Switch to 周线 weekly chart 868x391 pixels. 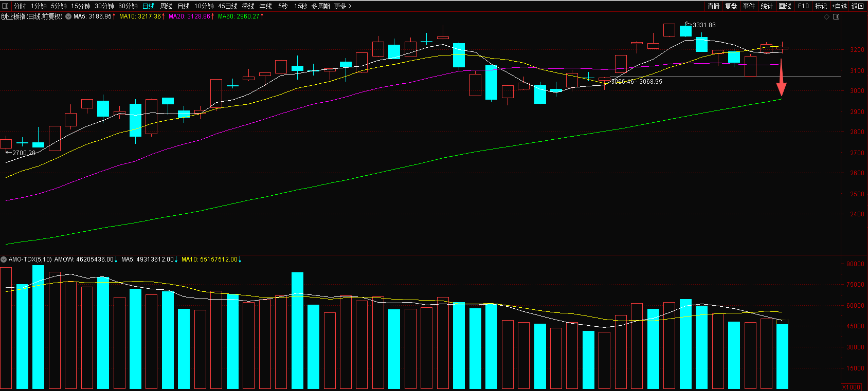166,6
